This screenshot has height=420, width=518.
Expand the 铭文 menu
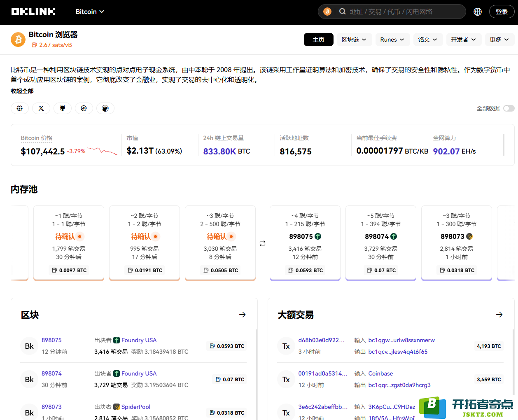[x=428, y=40]
